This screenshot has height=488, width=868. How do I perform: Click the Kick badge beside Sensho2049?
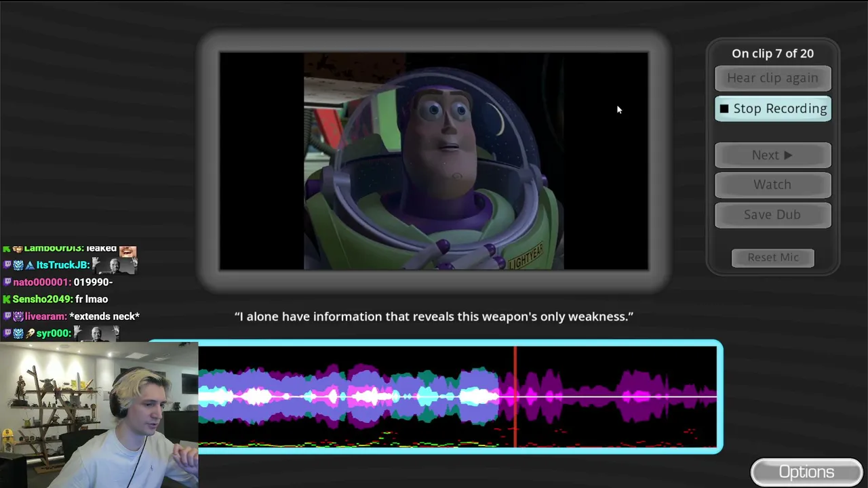click(6, 299)
